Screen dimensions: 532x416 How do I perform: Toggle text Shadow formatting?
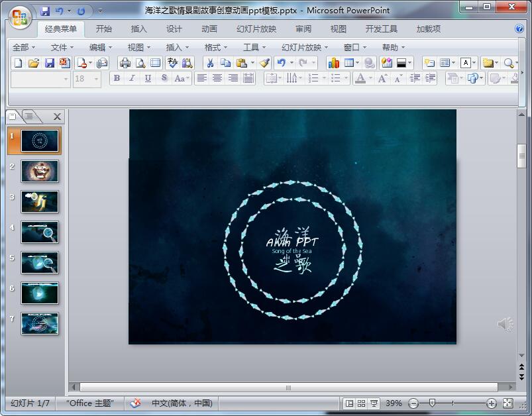coord(164,78)
